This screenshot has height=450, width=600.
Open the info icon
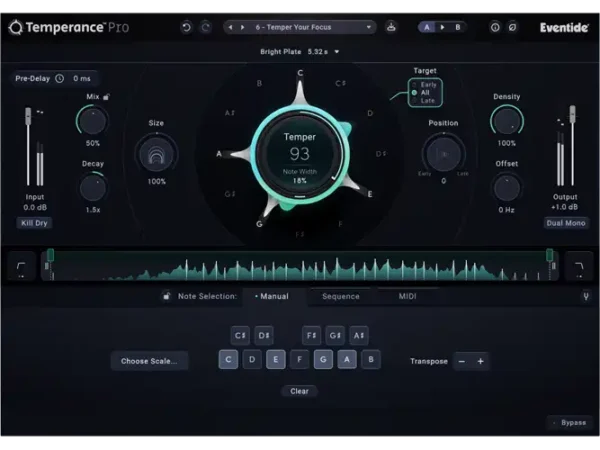click(495, 27)
